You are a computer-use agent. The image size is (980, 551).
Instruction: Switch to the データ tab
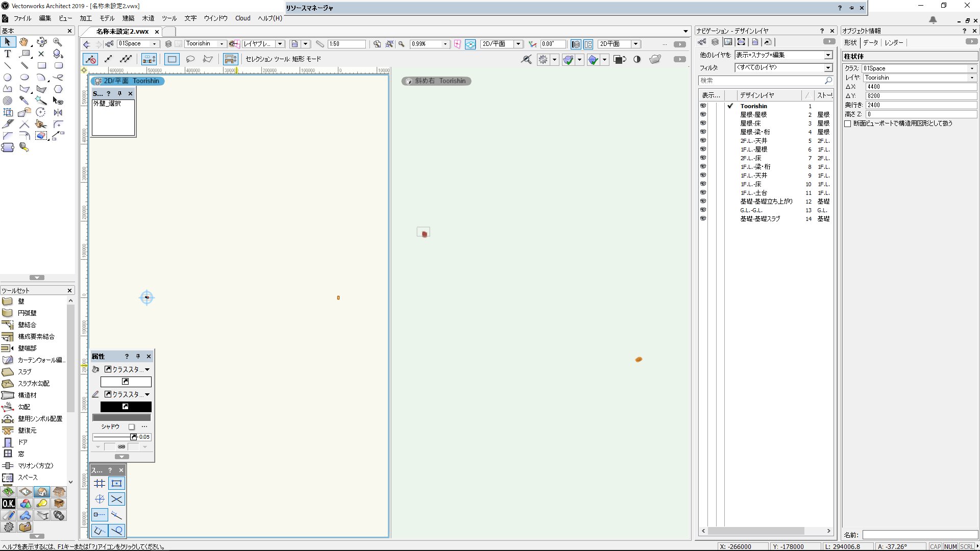(871, 43)
